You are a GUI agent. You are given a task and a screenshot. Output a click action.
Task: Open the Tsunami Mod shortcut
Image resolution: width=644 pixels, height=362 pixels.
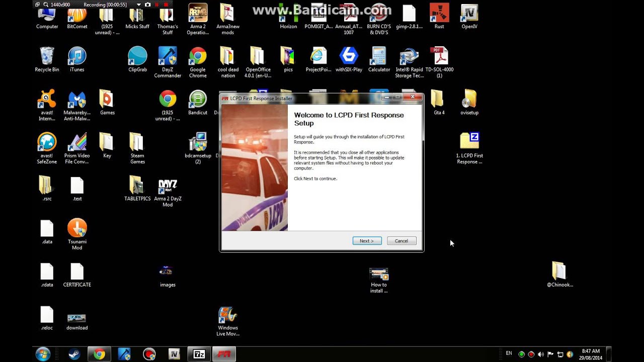click(77, 234)
